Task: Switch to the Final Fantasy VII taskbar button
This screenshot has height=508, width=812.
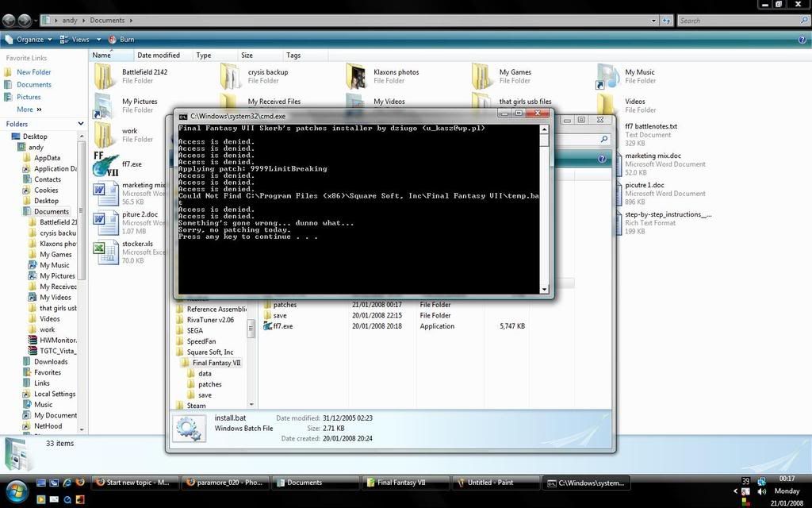Action: 405,483
